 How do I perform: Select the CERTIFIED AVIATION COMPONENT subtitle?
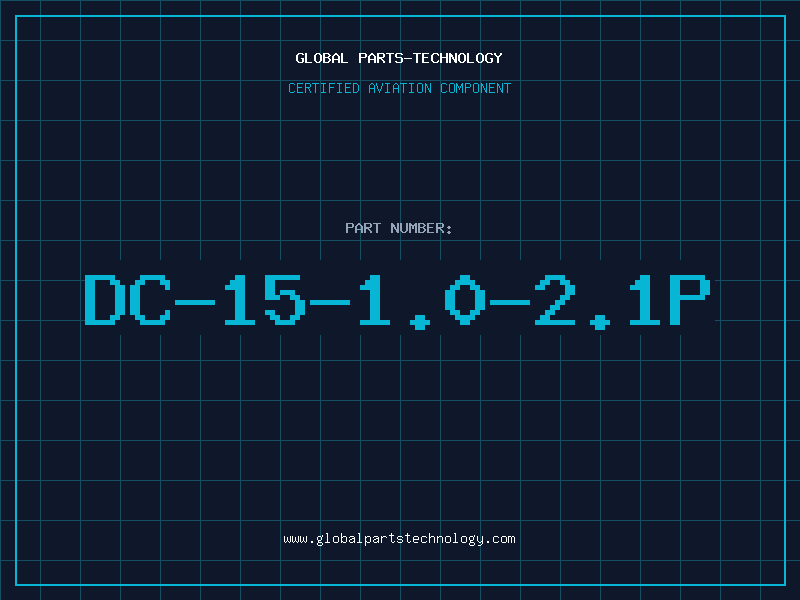click(x=399, y=88)
